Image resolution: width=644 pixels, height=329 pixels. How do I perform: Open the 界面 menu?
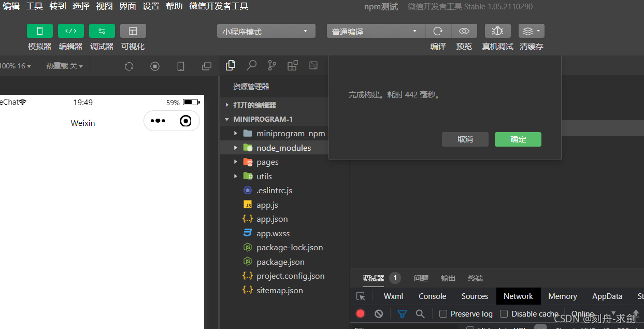coord(127,6)
